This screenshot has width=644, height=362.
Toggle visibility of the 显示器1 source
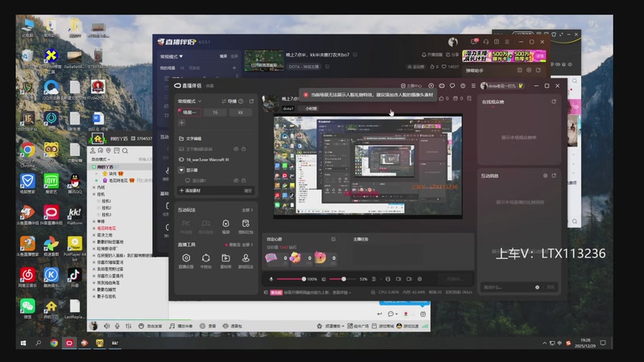point(236,180)
